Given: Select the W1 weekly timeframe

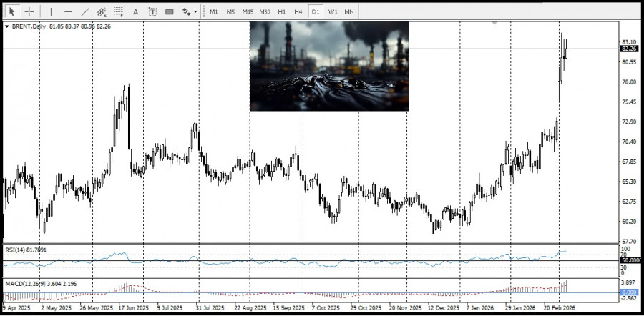Looking at the screenshot, I should pos(333,11).
